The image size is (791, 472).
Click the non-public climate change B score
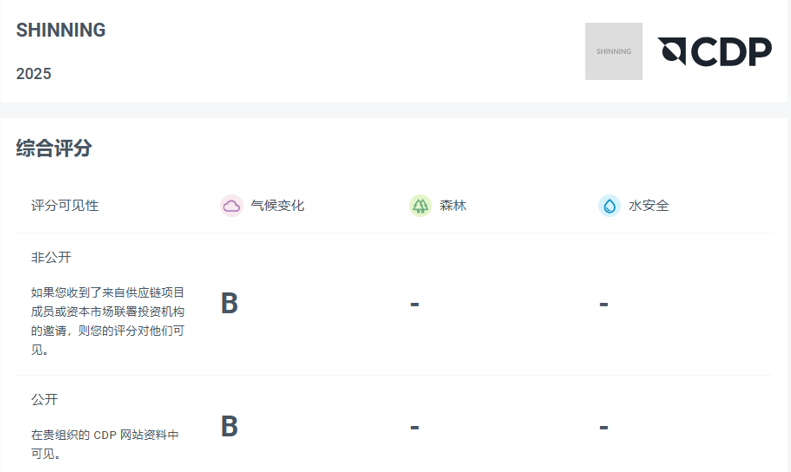coord(229,303)
